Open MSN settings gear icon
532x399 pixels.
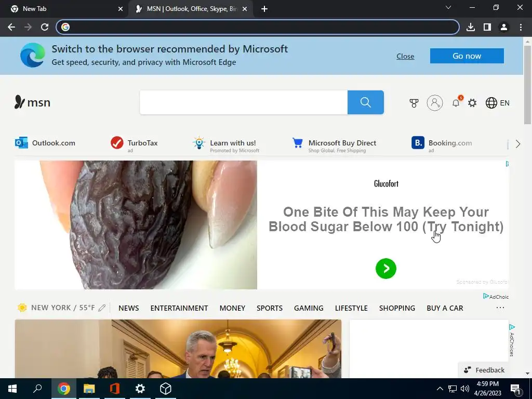click(472, 103)
